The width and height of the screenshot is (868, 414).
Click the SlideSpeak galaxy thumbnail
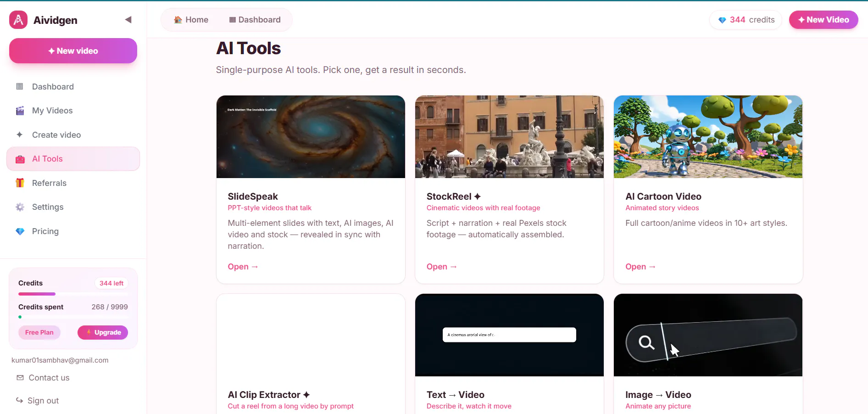[311, 137]
